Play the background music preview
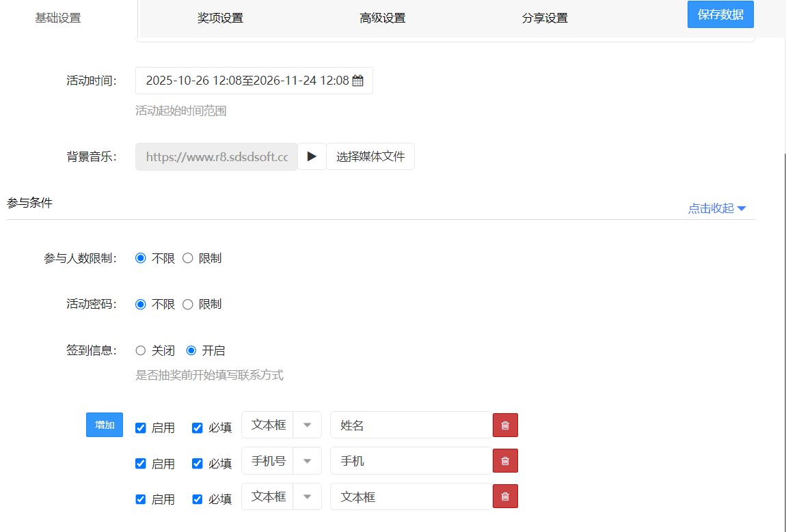This screenshot has height=532, width=786. [x=312, y=157]
